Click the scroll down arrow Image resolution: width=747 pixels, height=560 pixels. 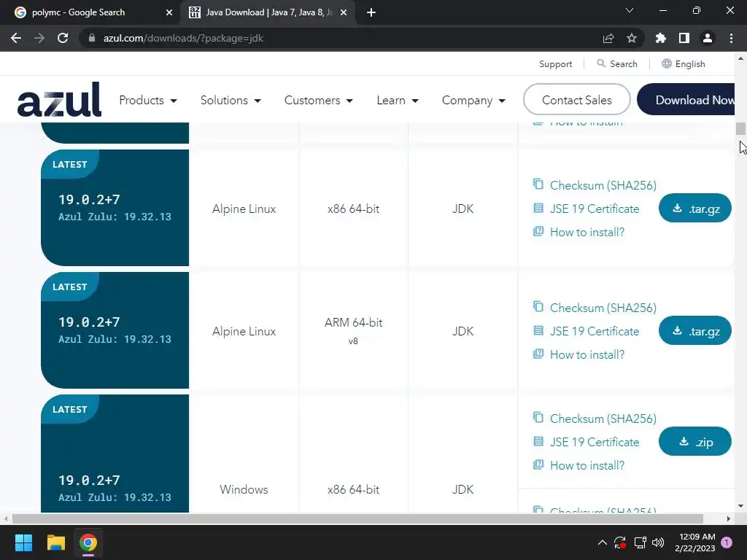point(740,506)
